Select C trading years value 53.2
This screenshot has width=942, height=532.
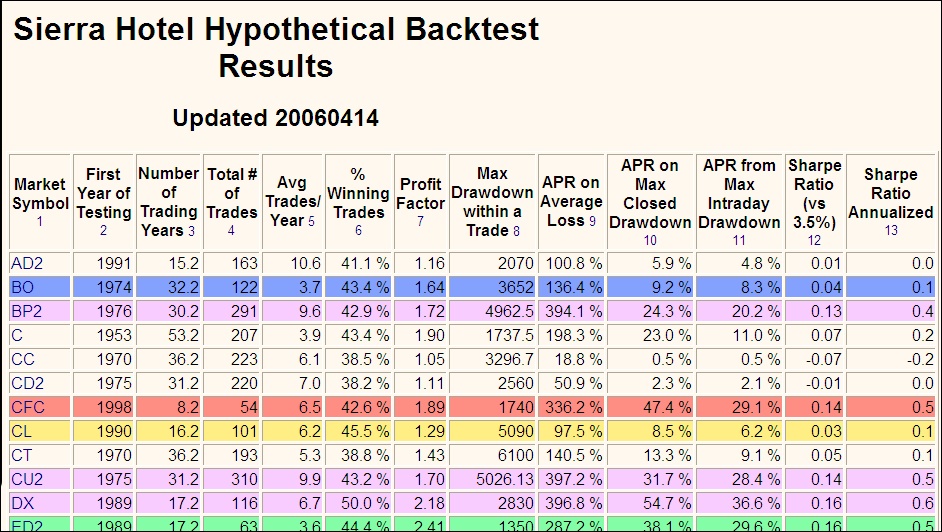[x=183, y=335]
